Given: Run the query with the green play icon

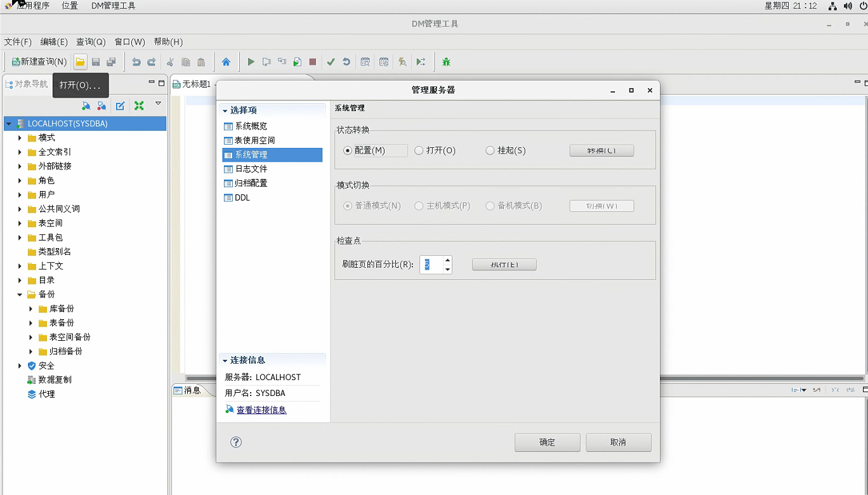Looking at the screenshot, I should tap(250, 62).
